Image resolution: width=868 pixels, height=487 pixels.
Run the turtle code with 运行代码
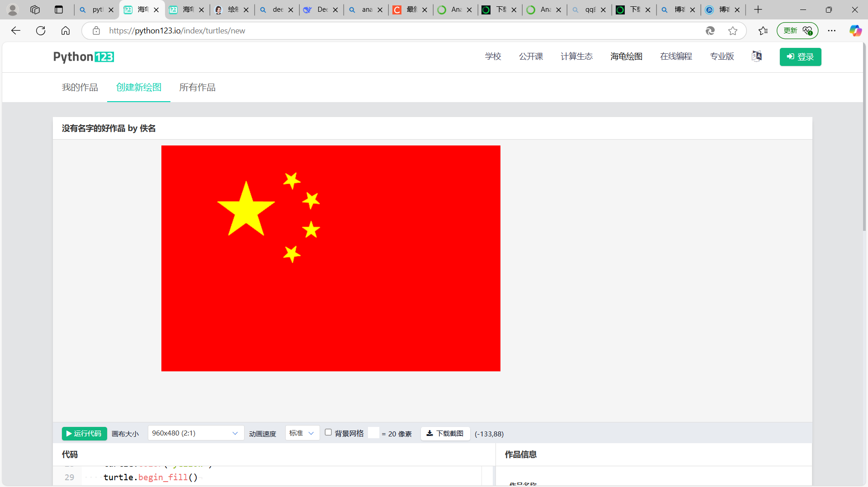(85, 434)
